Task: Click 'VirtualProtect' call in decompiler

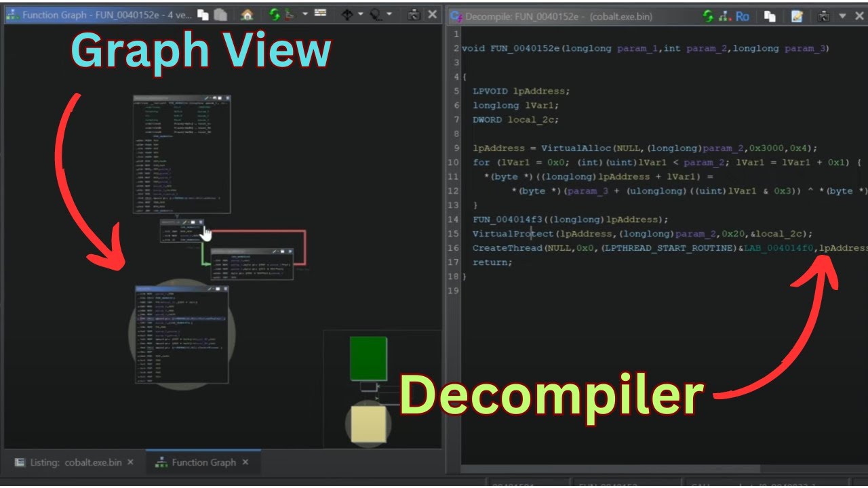Action: 512,233
